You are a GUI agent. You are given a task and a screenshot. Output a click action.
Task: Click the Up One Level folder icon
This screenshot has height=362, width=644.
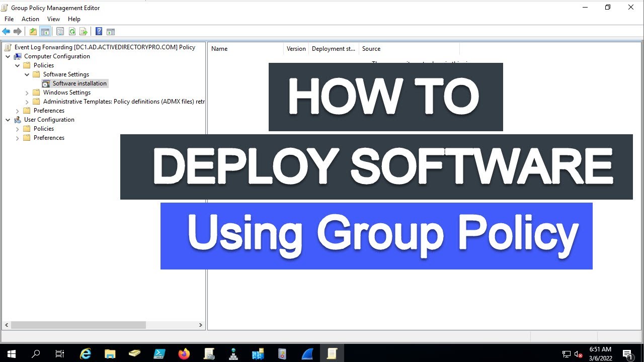click(33, 32)
